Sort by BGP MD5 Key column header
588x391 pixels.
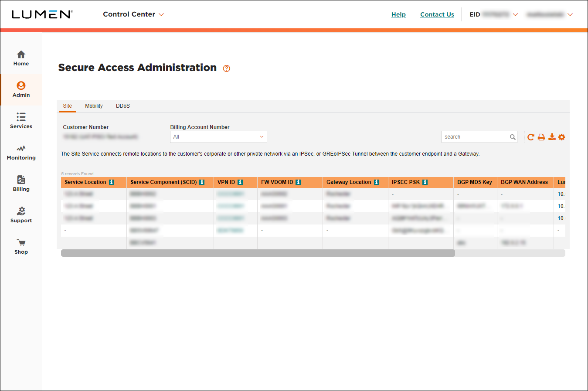tap(475, 182)
